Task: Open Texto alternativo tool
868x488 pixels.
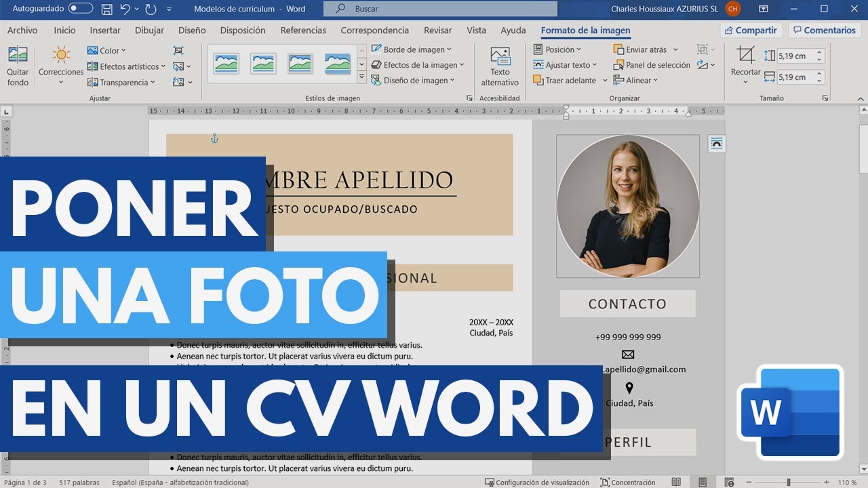Action: coord(500,66)
